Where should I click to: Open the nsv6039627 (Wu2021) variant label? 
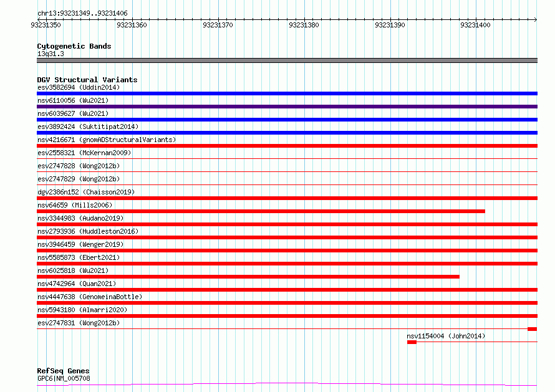pos(73,113)
